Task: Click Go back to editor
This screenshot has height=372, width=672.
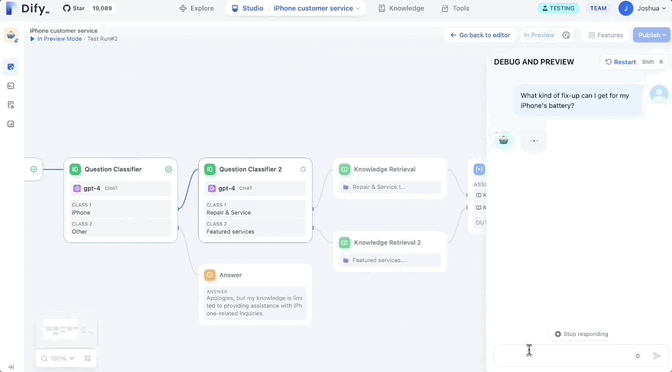Action: coord(480,35)
